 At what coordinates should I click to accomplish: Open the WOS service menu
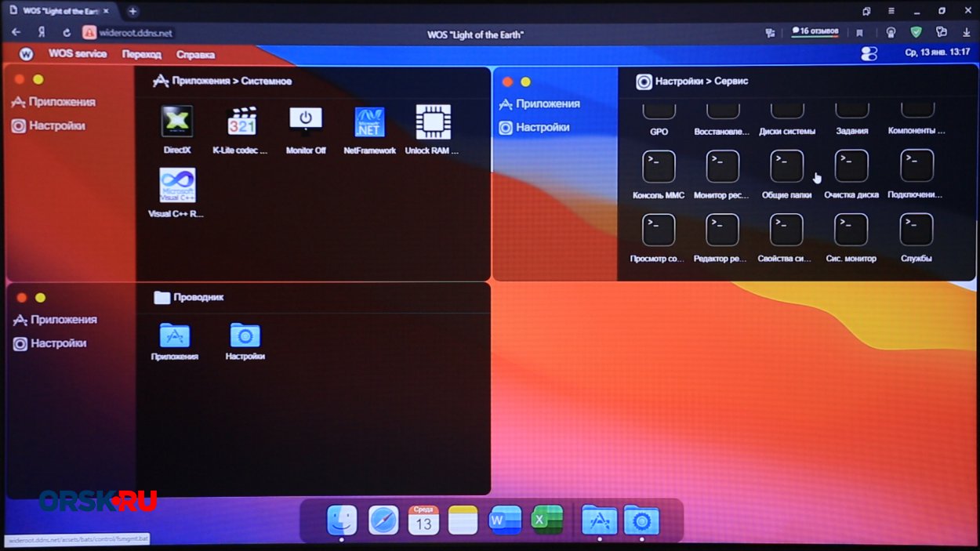coord(77,54)
